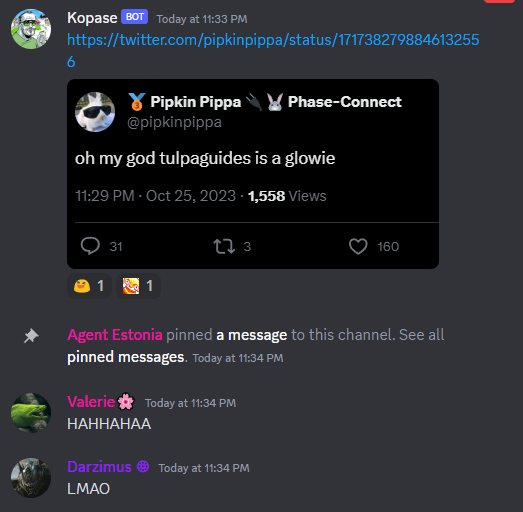
Task: Toggle the smirking face emoji reaction
Action: [89, 286]
